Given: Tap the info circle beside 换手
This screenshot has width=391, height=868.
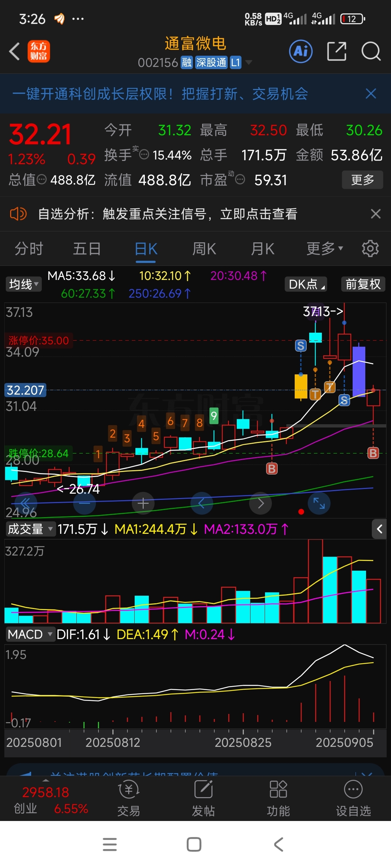Looking at the screenshot, I should pyautogui.click(x=144, y=155).
